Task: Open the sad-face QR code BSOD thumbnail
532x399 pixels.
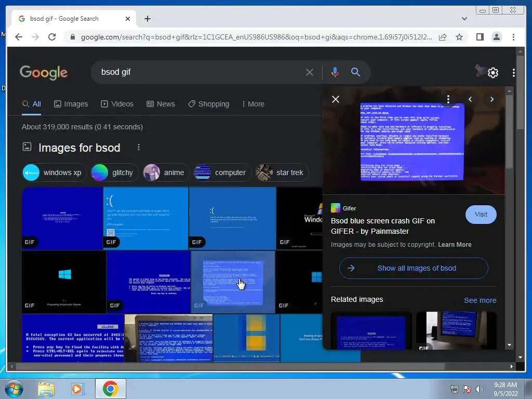Action: [x=145, y=218]
